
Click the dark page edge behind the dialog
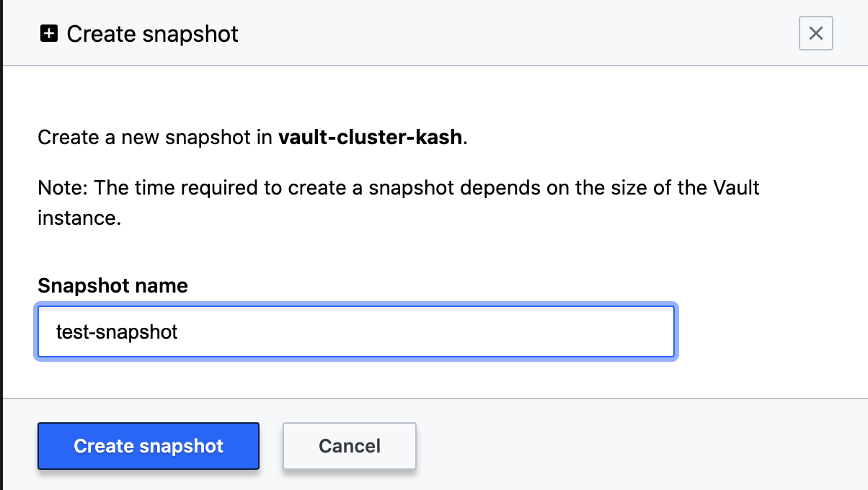point(1,245)
